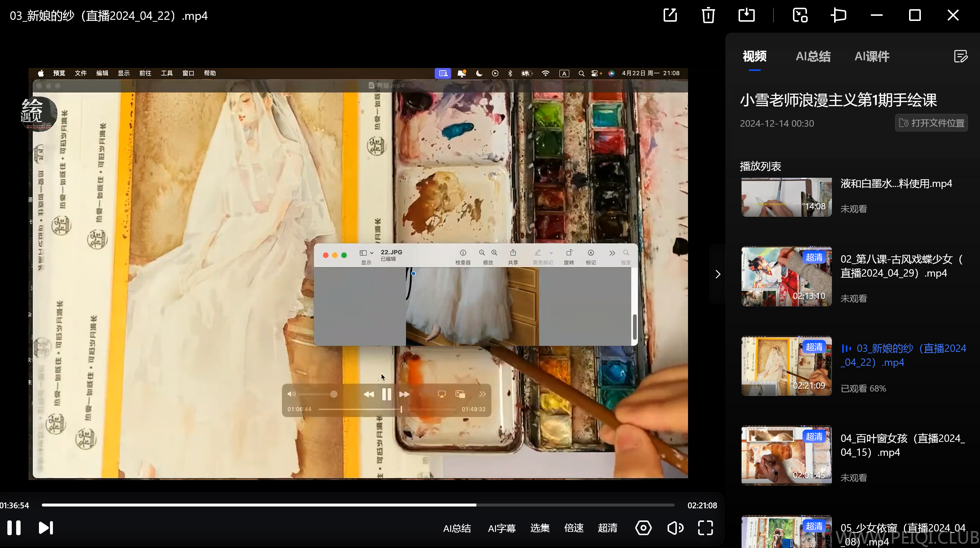Play 04_百叶窗女孩 video thumbnail

[x=786, y=455]
